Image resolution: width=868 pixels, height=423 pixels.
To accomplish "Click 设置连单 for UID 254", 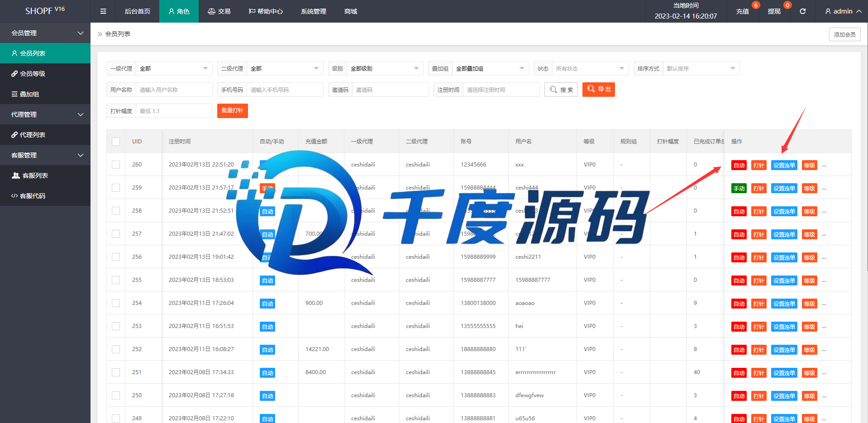I will click(784, 304).
